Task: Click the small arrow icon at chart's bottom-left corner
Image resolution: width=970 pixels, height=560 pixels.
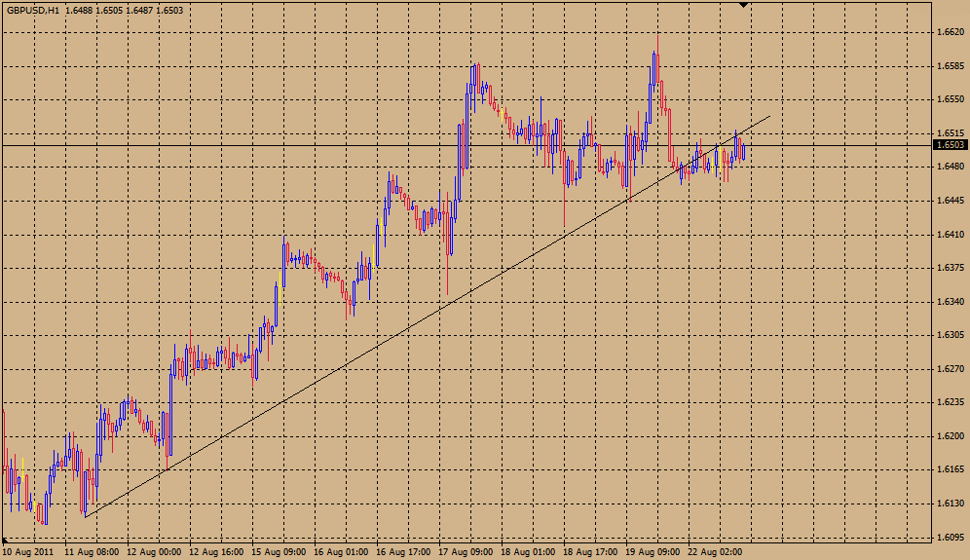Action: (5, 541)
